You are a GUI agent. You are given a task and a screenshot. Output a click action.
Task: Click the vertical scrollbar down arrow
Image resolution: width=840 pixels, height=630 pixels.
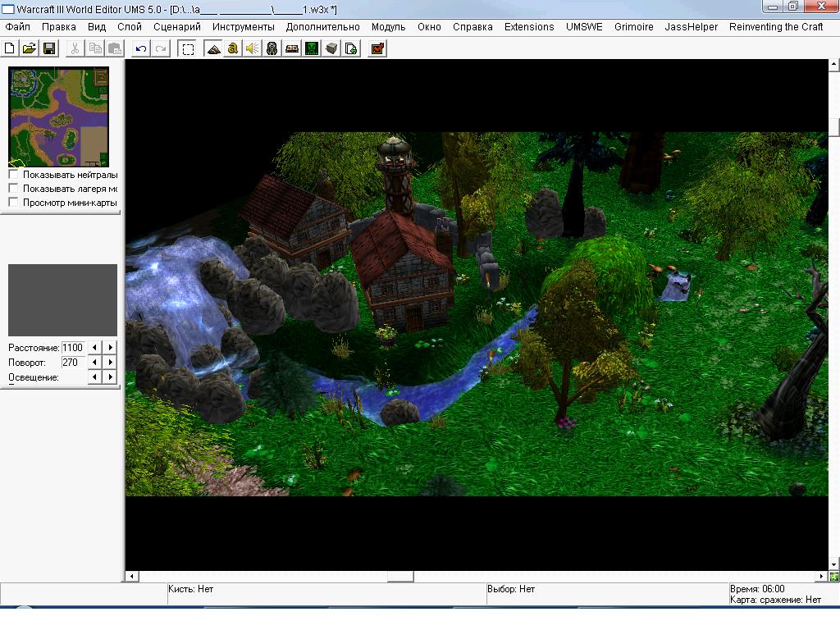click(834, 564)
